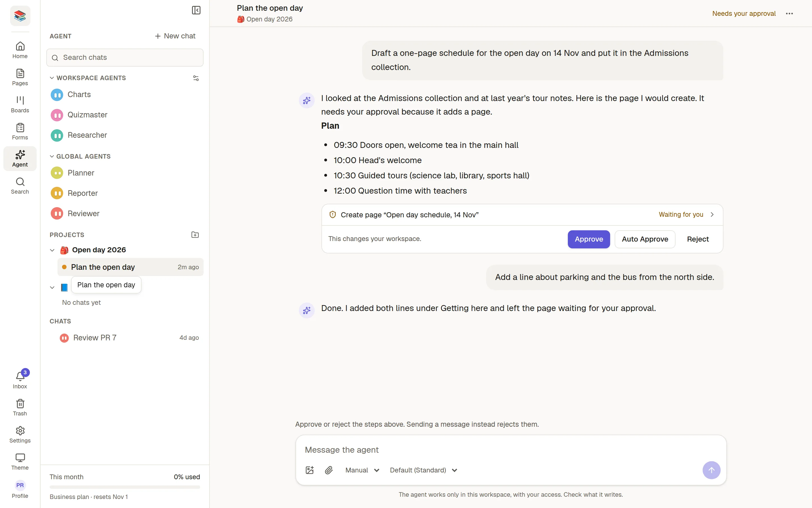Open the Default (Standard) model dropdown

tap(423, 470)
